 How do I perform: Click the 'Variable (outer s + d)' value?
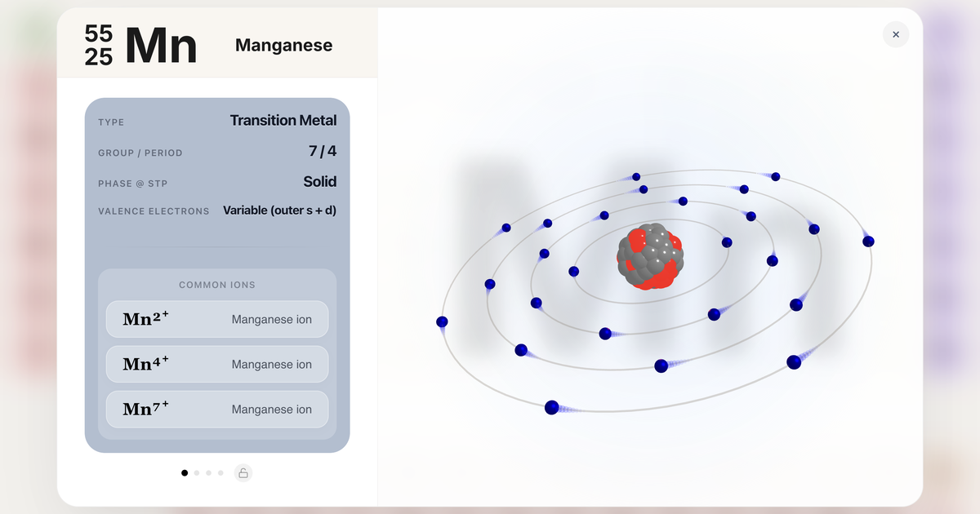(280, 210)
